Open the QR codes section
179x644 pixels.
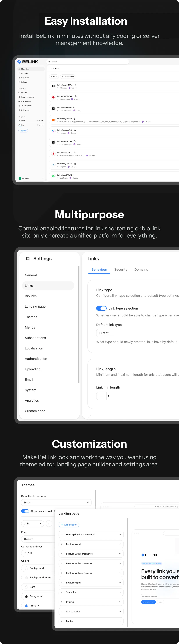(31, 73)
